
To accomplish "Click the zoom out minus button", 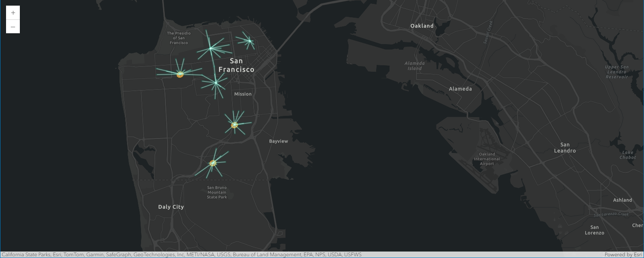I will (x=13, y=27).
